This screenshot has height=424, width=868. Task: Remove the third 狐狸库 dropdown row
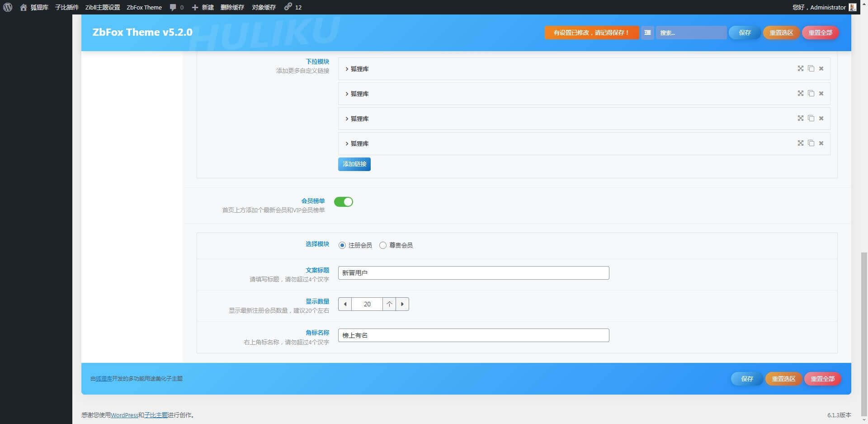click(x=821, y=118)
